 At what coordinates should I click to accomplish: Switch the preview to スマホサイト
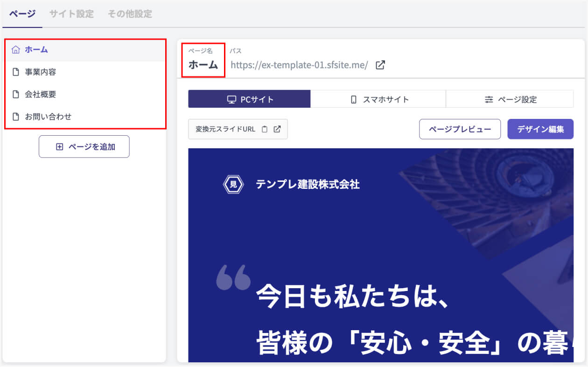[x=378, y=99]
